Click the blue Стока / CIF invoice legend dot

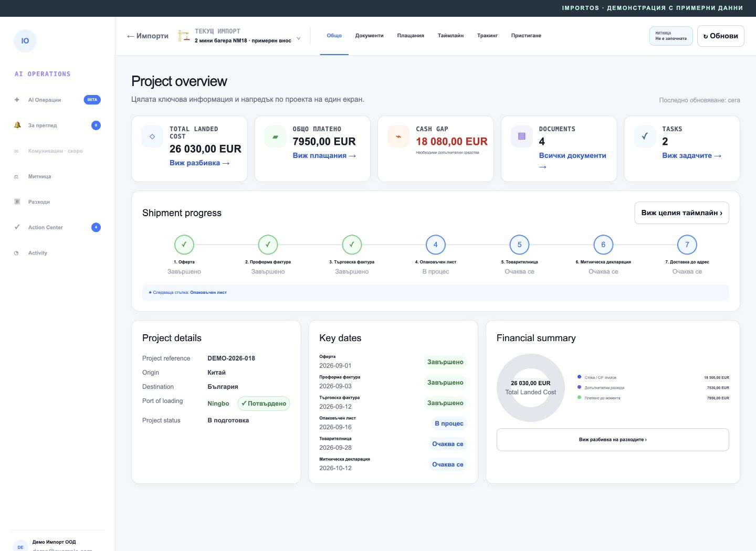[x=579, y=377]
